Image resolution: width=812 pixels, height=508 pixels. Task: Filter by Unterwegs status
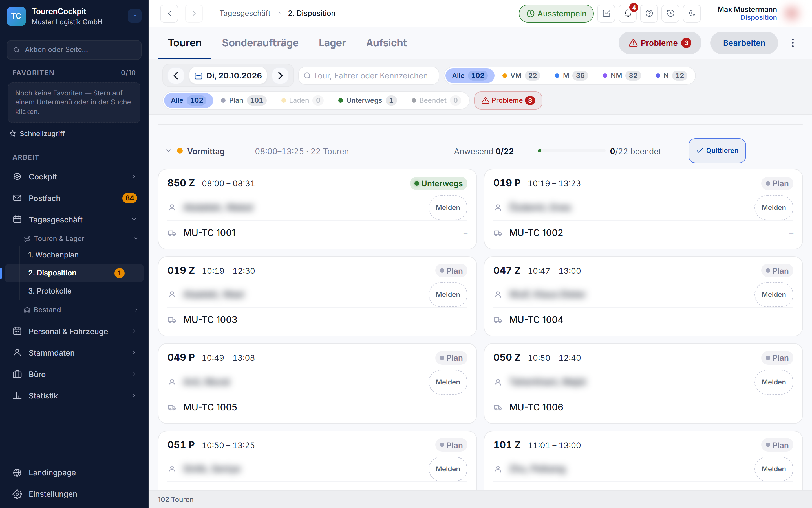point(367,100)
